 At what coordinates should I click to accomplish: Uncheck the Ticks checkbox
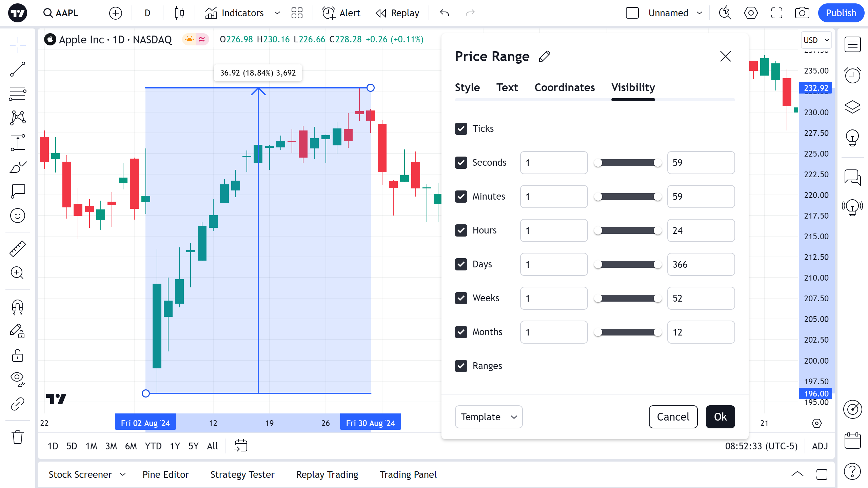[461, 129]
